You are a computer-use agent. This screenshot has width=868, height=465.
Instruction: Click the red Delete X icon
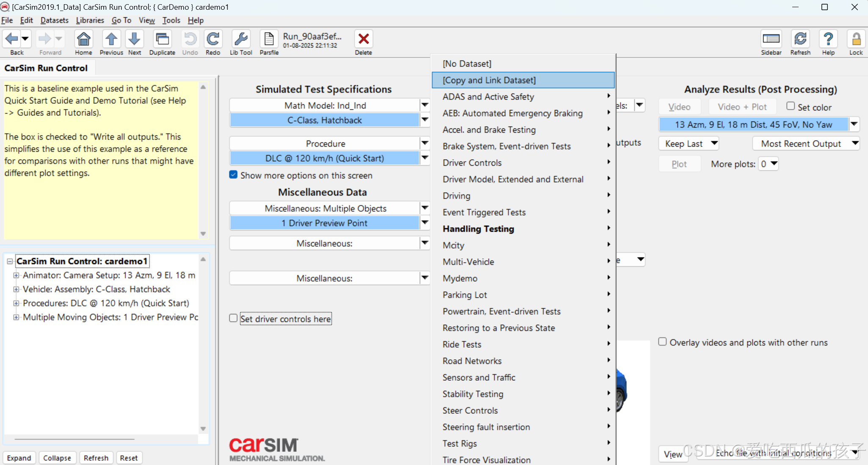363,39
